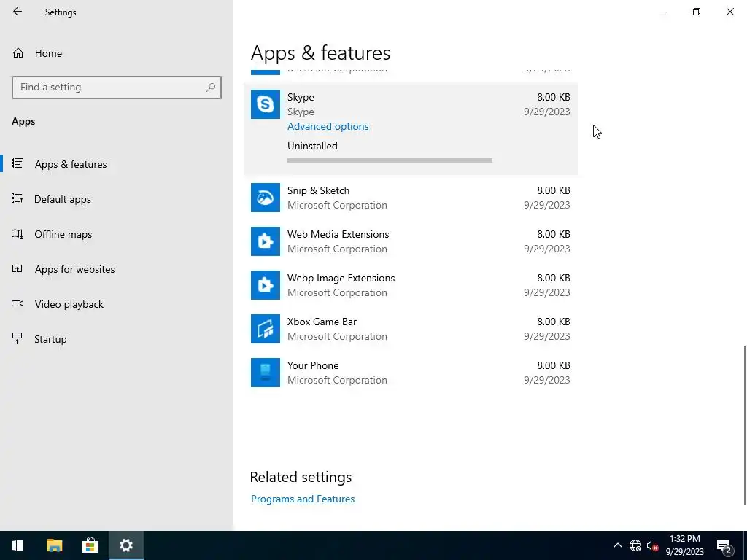Click the Related settings heading
Image resolution: width=747 pixels, height=560 pixels.
(x=301, y=477)
